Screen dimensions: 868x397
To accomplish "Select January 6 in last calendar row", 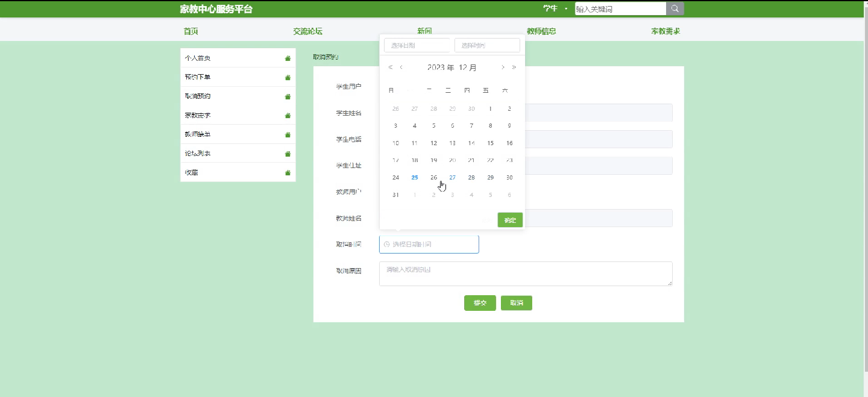I will [509, 195].
